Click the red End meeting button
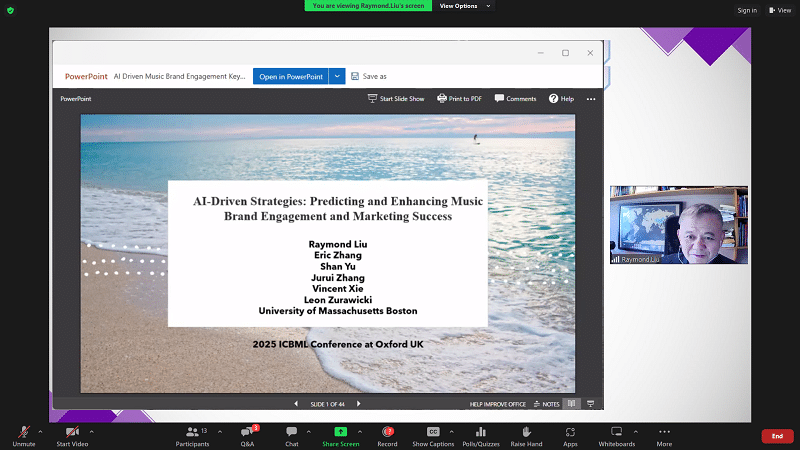Image resolution: width=800 pixels, height=450 pixels. [777, 436]
